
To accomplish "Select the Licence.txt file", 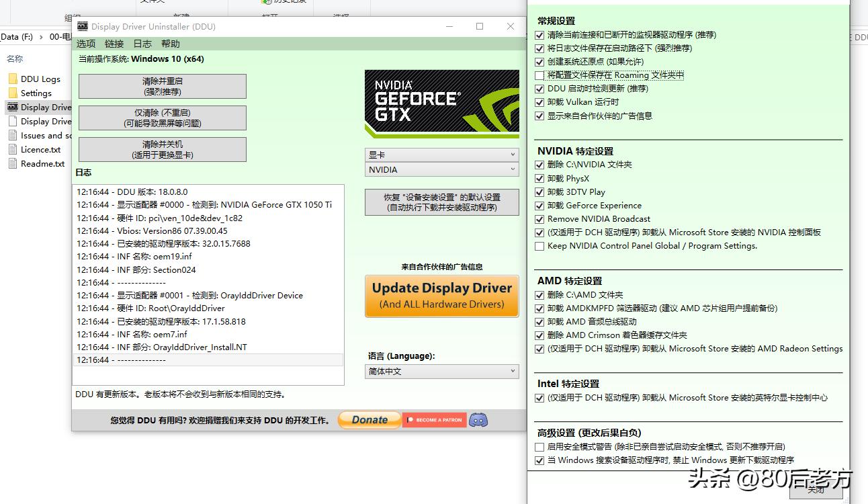I will point(40,150).
